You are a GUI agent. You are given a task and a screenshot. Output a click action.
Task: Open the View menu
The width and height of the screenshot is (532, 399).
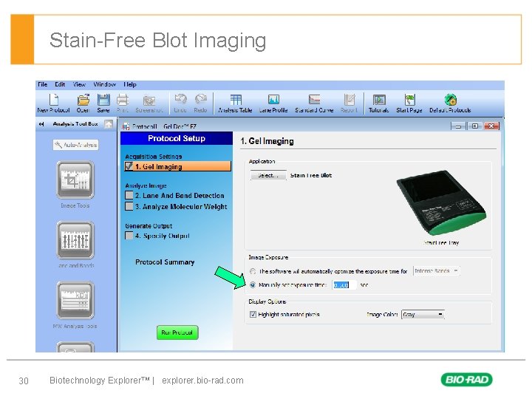point(79,84)
